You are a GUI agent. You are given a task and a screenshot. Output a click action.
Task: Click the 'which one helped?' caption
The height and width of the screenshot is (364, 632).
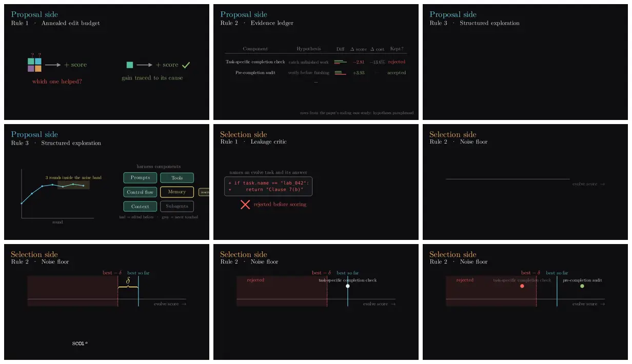click(x=57, y=82)
